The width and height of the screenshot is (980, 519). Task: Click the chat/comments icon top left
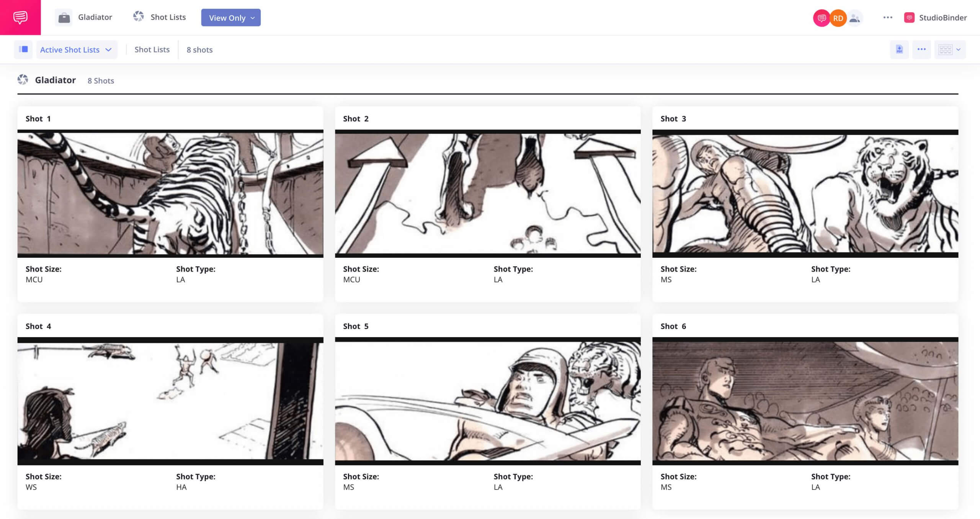pyautogui.click(x=20, y=17)
